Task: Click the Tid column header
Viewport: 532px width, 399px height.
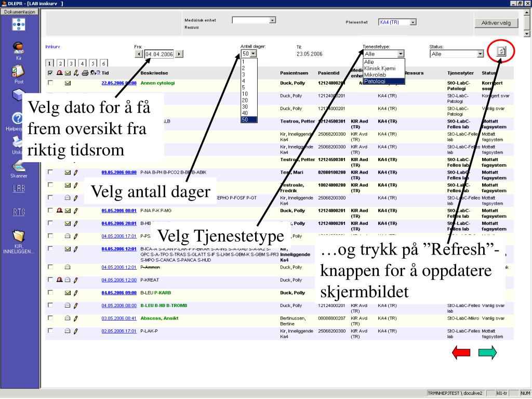Action: point(105,73)
